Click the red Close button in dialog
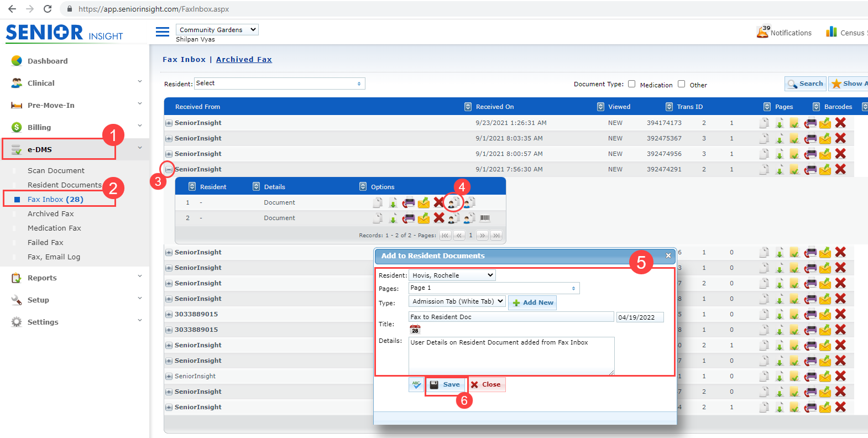Viewport: 868px width, 438px height. click(x=487, y=384)
